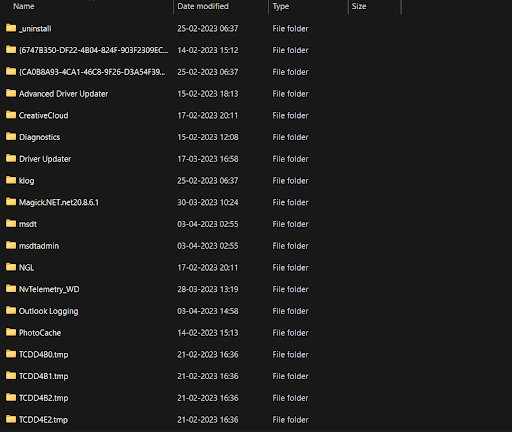Screen dimensions: 512x432
Task: Select the msdtadmin folder name
Action: tap(39, 246)
